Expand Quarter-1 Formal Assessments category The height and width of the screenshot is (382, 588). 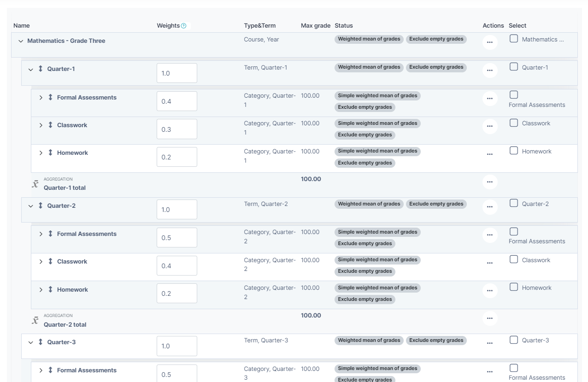tap(41, 98)
